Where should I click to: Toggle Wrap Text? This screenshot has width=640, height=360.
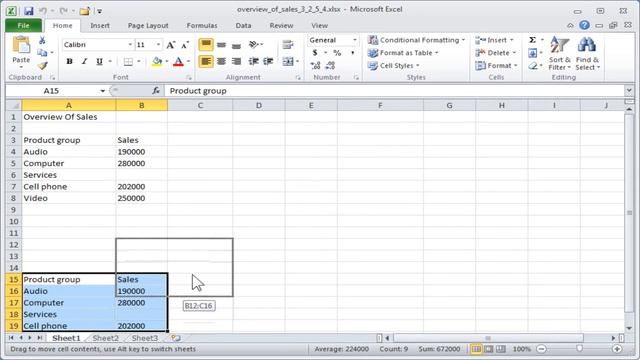point(288,44)
